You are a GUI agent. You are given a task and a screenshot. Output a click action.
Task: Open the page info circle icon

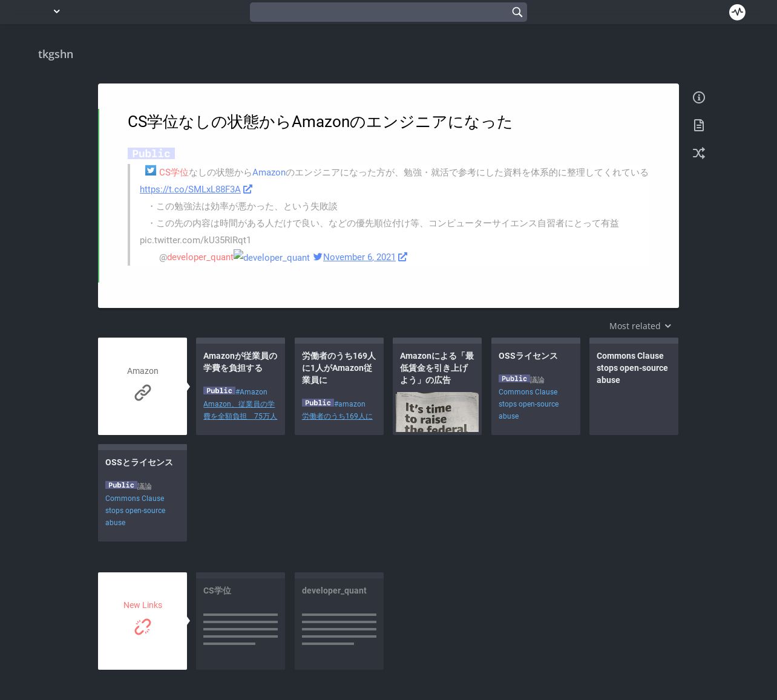point(699,97)
